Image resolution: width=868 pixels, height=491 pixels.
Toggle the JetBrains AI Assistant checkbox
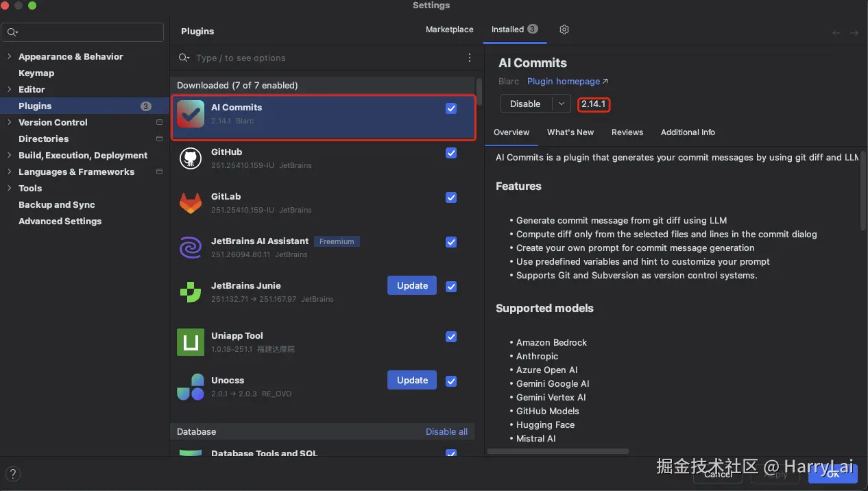point(451,242)
